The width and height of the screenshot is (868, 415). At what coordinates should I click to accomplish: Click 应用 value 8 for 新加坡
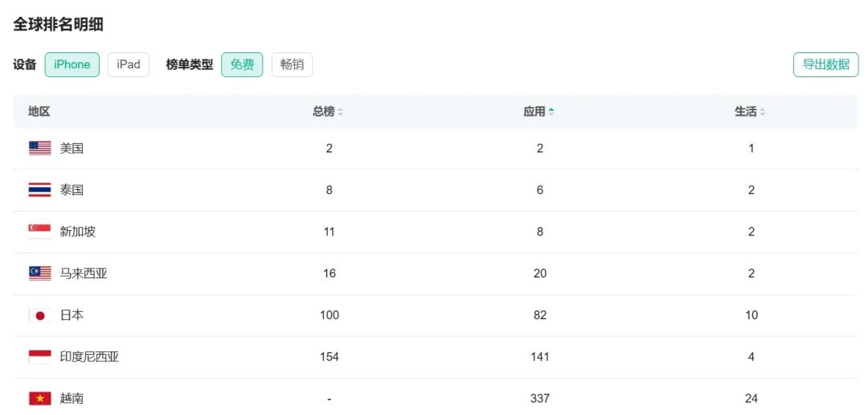tap(540, 232)
